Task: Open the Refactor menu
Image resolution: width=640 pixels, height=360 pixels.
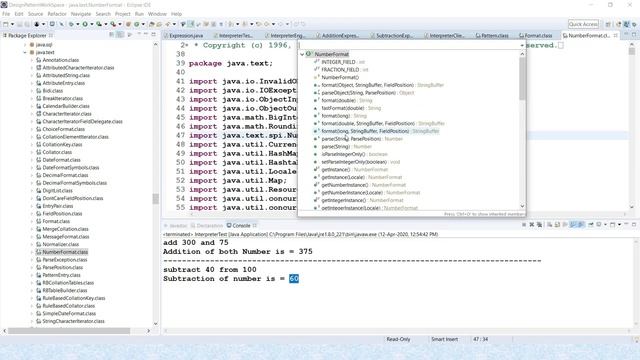Action: pos(57,14)
